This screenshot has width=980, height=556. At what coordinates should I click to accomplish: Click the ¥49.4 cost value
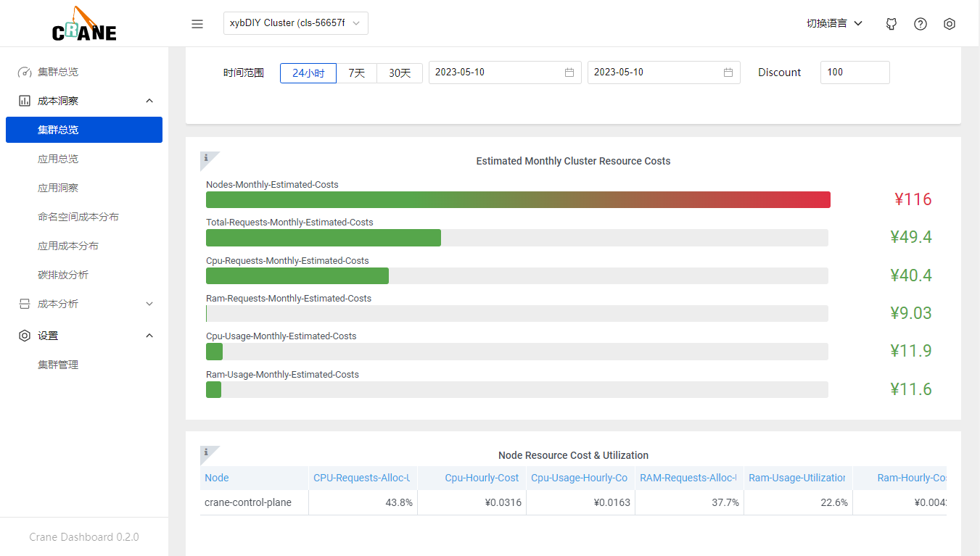click(911, 237)
